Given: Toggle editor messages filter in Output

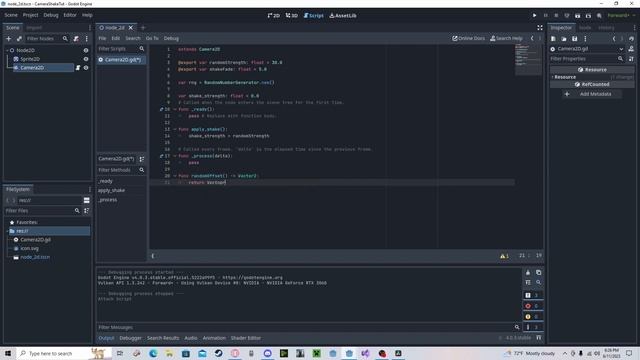Looking at the screenshot, I should click(532, 327).
